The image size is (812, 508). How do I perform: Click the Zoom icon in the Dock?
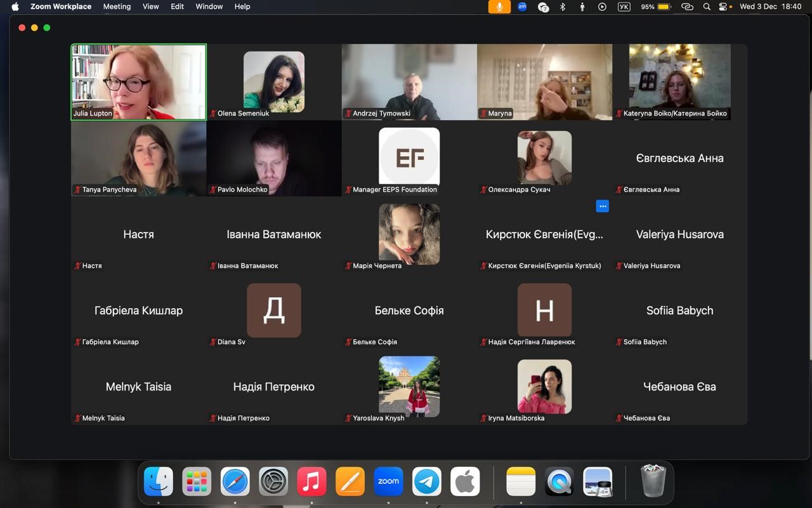pyautogui.click(x=388, y=483)
